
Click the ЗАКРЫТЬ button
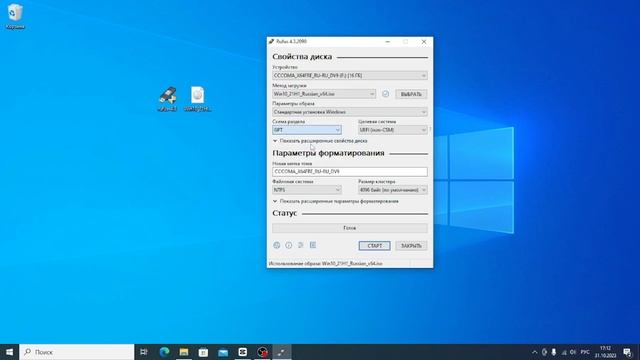point(411,246)
